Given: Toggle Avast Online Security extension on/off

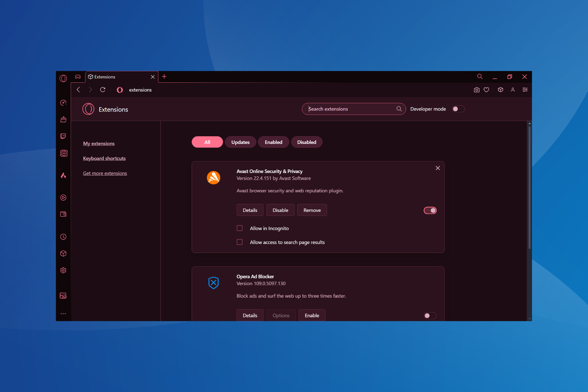Looking at the screenshot, I should coord(430,210).
